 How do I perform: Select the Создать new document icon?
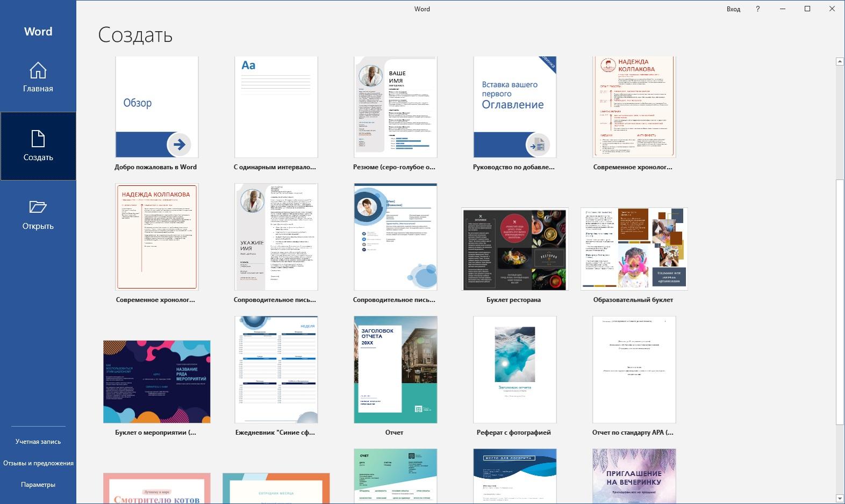[38, 139]
